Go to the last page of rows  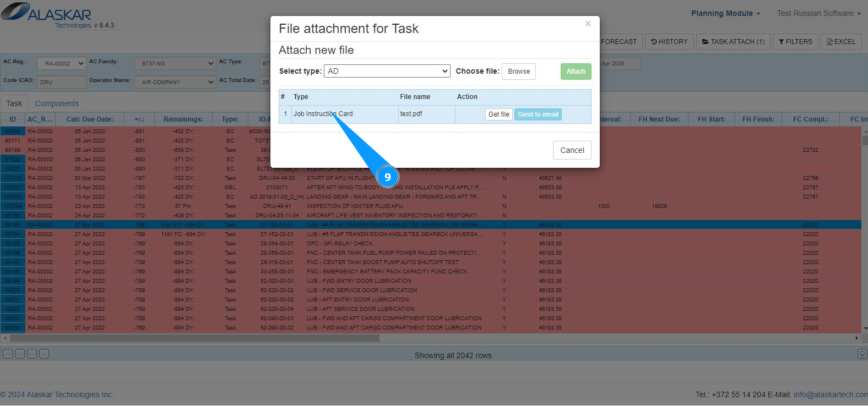(44, 354)
